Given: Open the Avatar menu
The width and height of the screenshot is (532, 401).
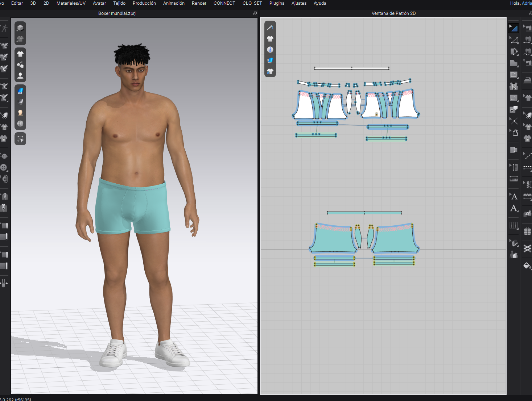Looking at the screenshot, I should [x=99, y=3].
